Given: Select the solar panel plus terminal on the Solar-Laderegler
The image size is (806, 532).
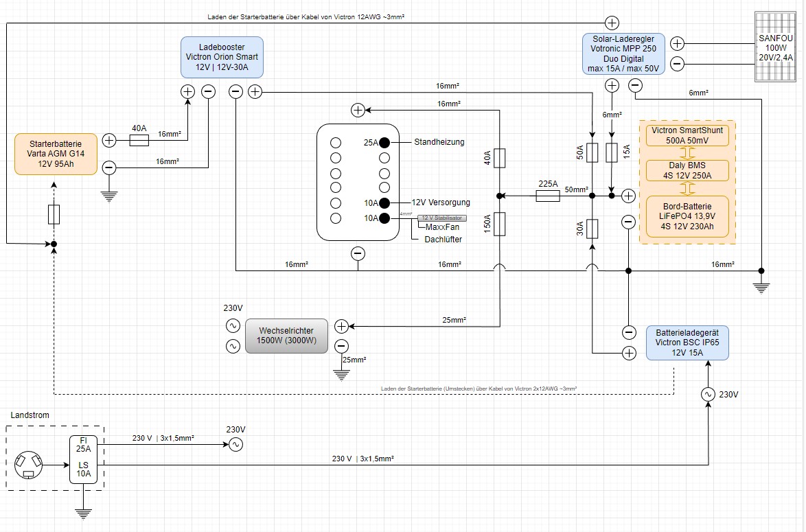Looking at the screenshot, I should coord(678,43).
